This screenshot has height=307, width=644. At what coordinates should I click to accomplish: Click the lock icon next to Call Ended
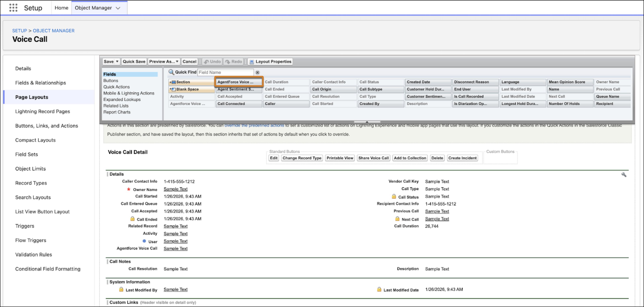click(x=132, y=219)
